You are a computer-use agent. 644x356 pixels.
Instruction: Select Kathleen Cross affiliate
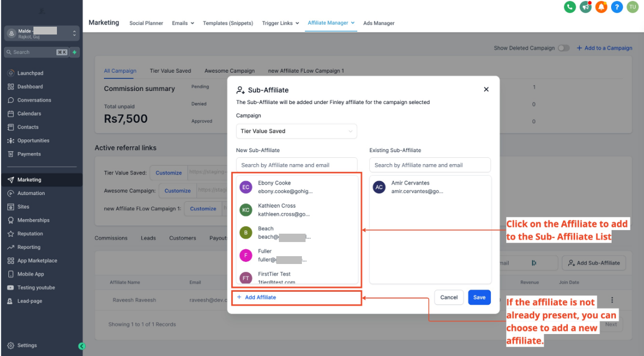pos(296,210)
